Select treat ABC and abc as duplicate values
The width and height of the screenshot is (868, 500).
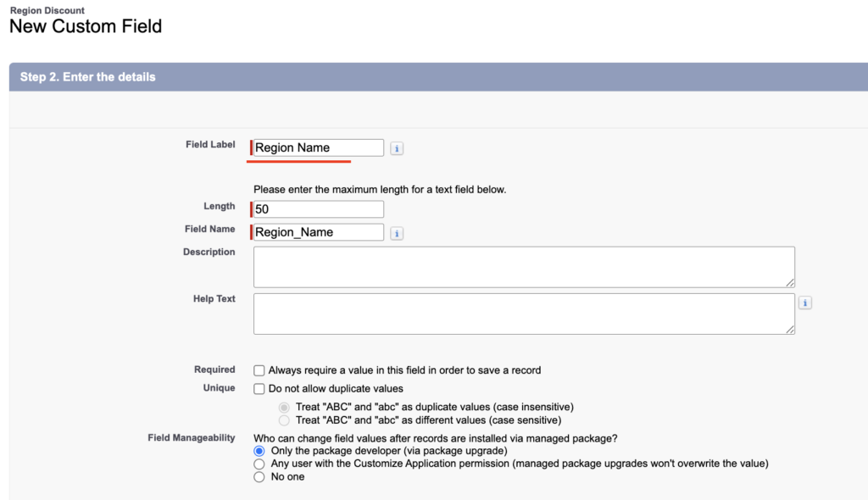pyautogui.click(x=284, y=407)
